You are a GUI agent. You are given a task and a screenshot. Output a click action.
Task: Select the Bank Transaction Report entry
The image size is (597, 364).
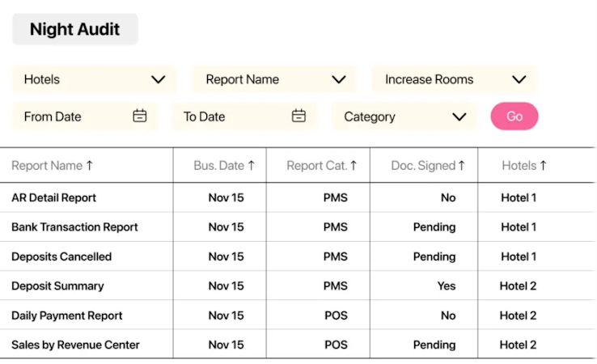(x=74, y=227)
